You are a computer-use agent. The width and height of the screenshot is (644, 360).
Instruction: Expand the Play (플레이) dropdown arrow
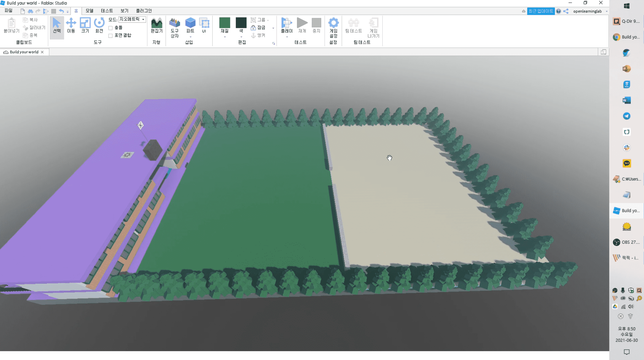pos(287,37)
